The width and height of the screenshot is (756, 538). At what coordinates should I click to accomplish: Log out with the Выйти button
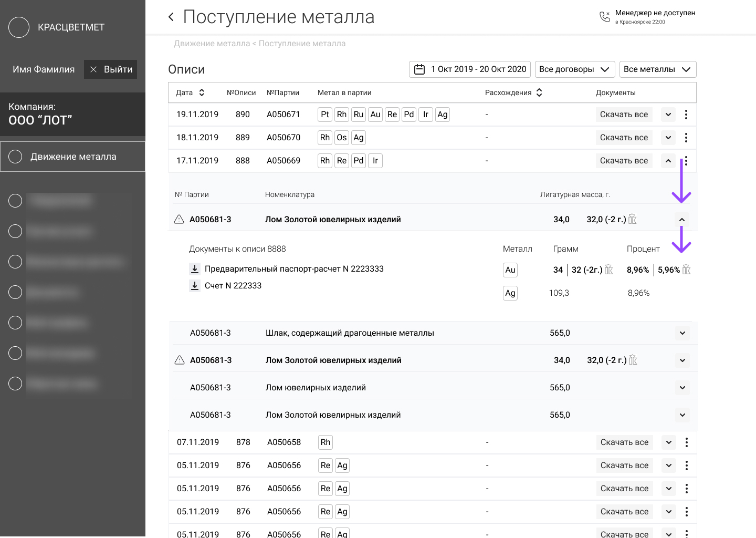(x=110, y=69)
